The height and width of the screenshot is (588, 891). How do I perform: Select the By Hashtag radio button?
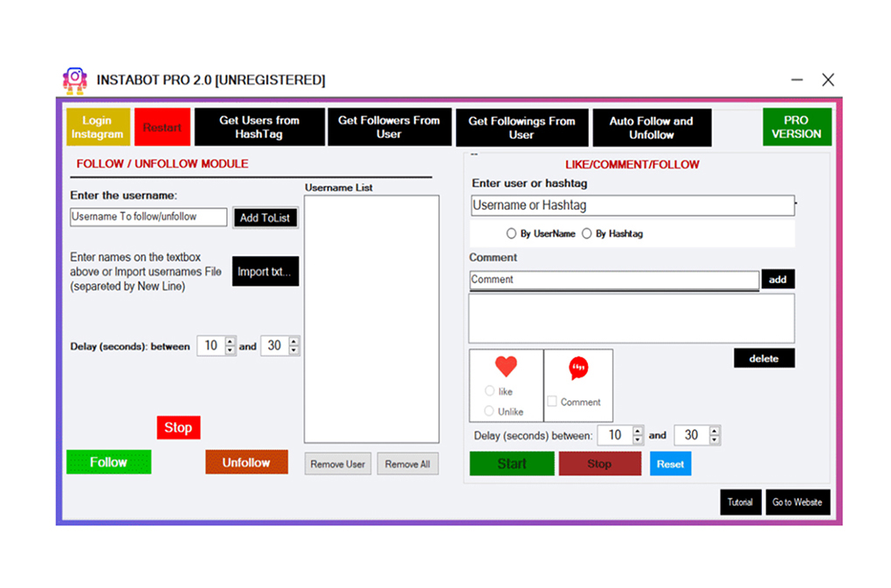point(586,233)
